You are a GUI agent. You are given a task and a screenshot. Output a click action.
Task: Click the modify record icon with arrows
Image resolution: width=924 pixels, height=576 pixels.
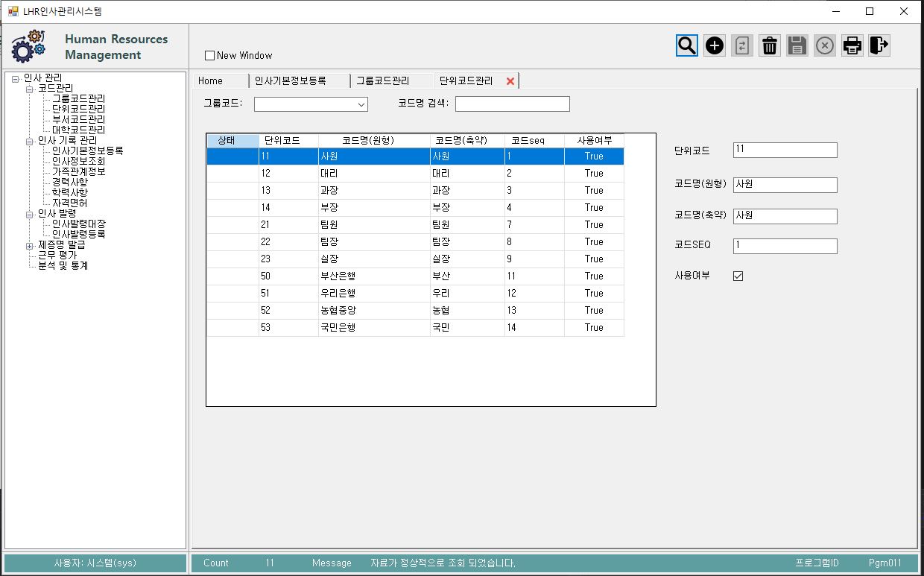pyautogui.click(x=742, y=45)
